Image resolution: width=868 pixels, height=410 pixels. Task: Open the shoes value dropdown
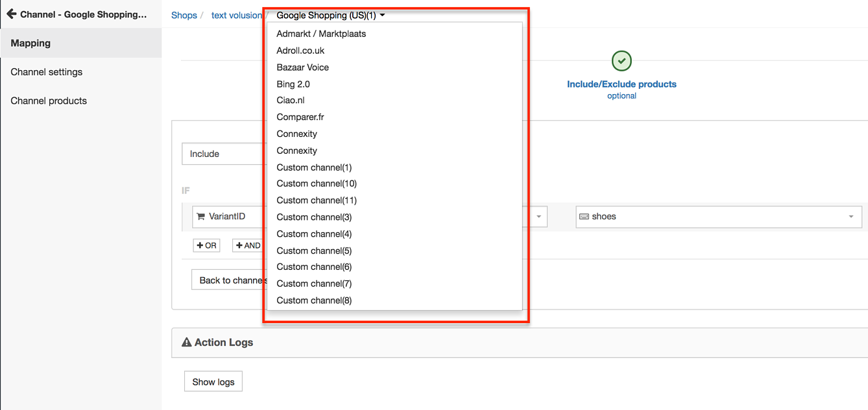[719, 217]
